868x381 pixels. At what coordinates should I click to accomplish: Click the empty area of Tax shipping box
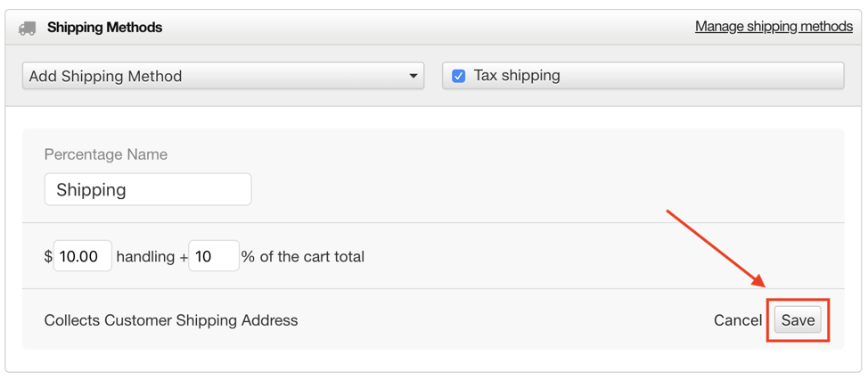(x=702, y=76)
